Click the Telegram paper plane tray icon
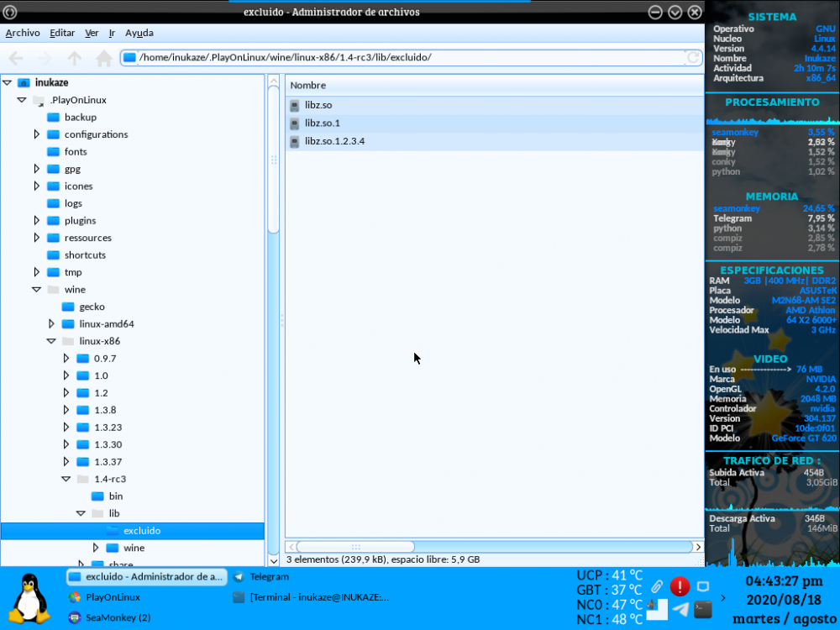 680,609
